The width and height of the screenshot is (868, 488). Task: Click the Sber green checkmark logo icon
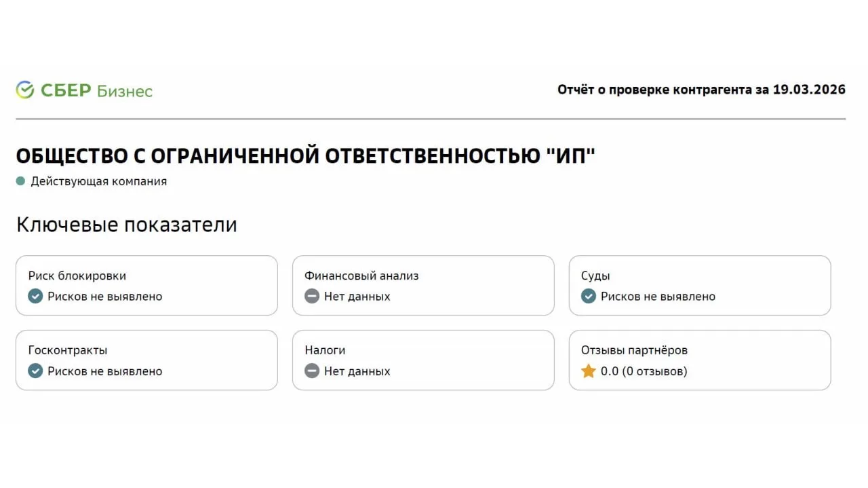click(25, 90)
